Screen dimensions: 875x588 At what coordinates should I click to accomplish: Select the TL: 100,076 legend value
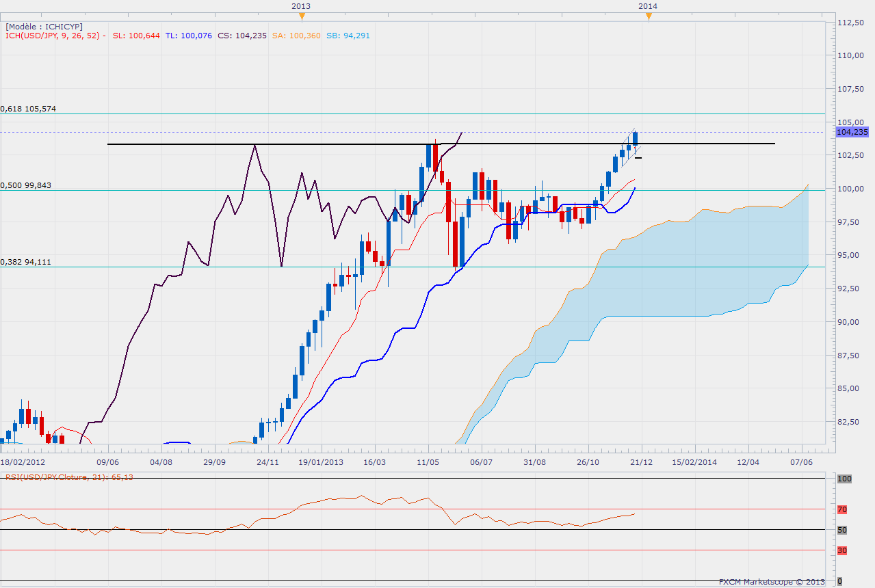point(190,36)
